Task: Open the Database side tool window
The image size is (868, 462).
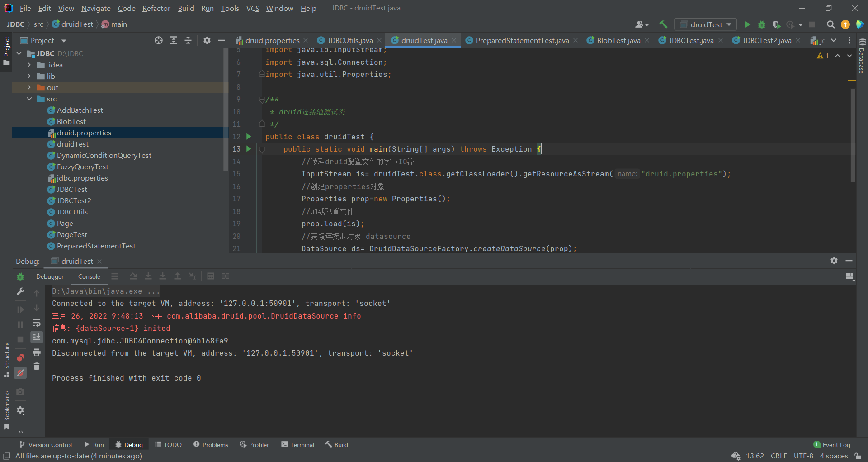Action: [862, 57]
